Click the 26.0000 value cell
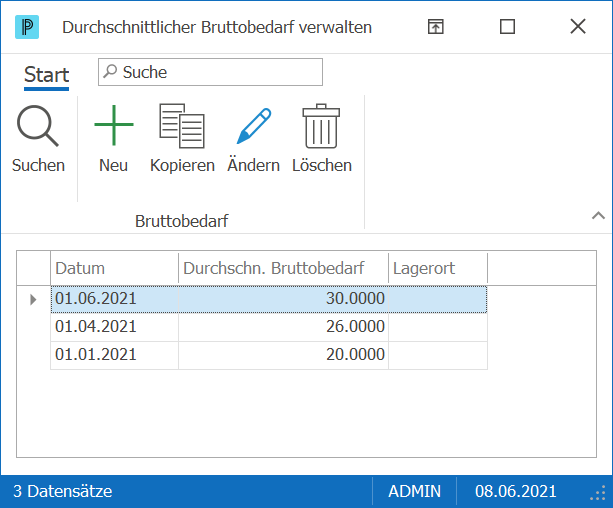613x508 pixels. point(283,327)
